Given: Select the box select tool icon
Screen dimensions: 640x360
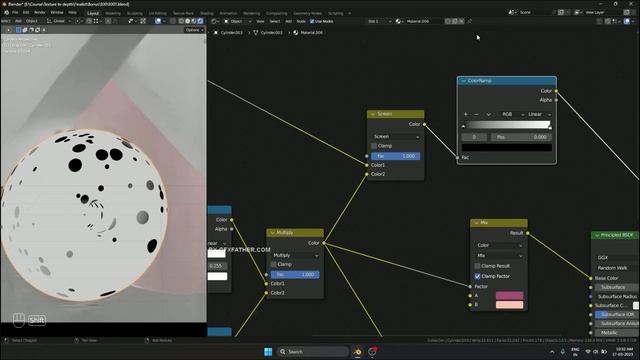Looking at the screenshot, I should point(18,30).
